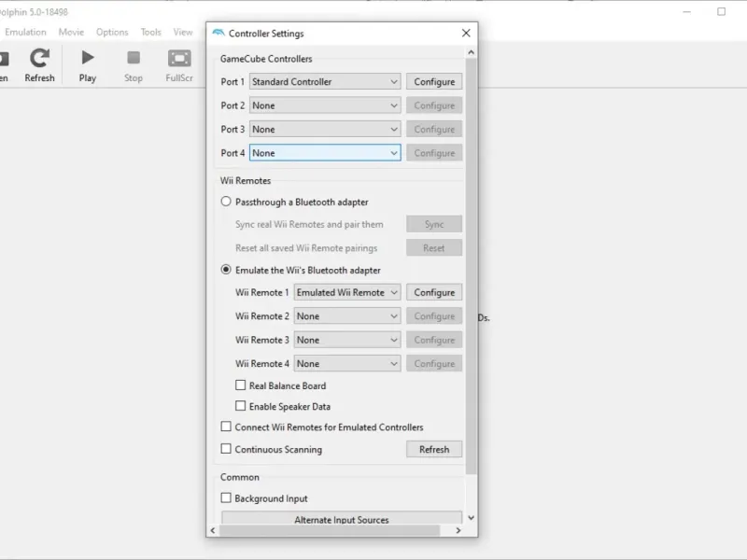Open Wii Remote 2 type dropdown

[x=347, y=316]
